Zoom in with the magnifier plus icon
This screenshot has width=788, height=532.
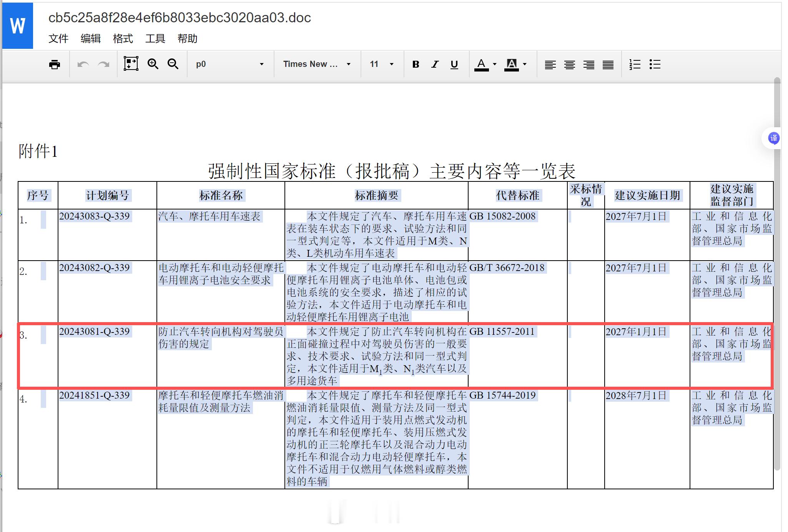pos(153,64)
